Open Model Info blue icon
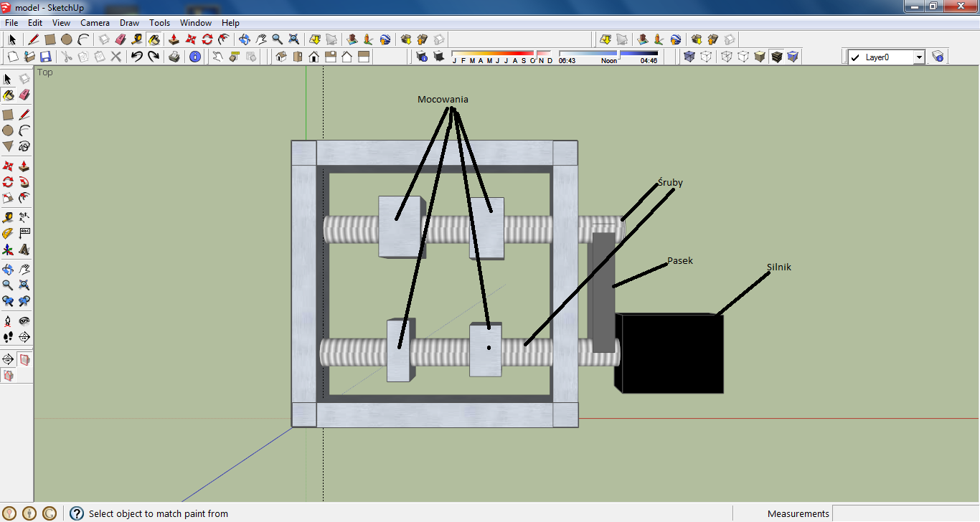 (x=195, y=56)
